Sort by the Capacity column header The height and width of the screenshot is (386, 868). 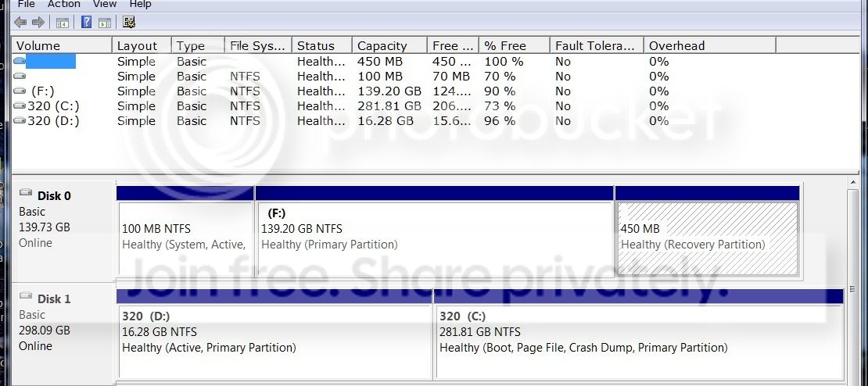click(x=389, y=46)
